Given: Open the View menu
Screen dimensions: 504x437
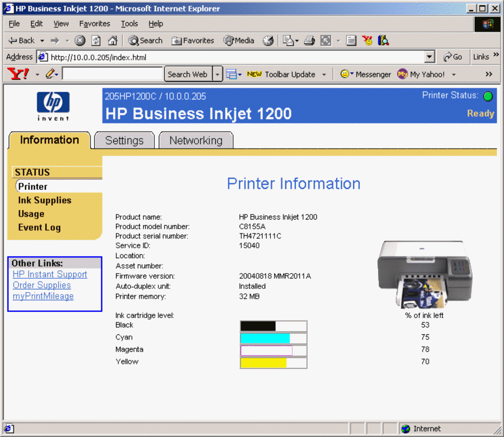Looking at the screenshot, I should pyautogui.click(x=61, y=24).
